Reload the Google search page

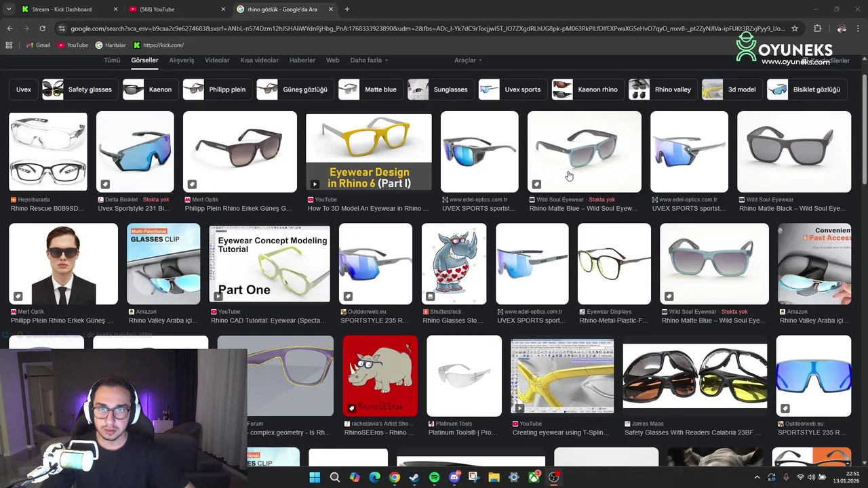coord(42,28)
